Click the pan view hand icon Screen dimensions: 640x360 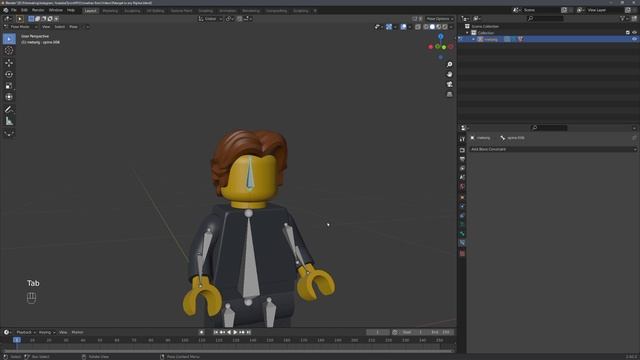[449, 74]
